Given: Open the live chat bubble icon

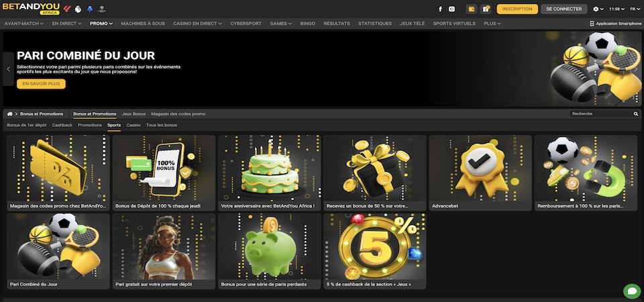Looking at the screenshot, I should click(x=632, y=291).
